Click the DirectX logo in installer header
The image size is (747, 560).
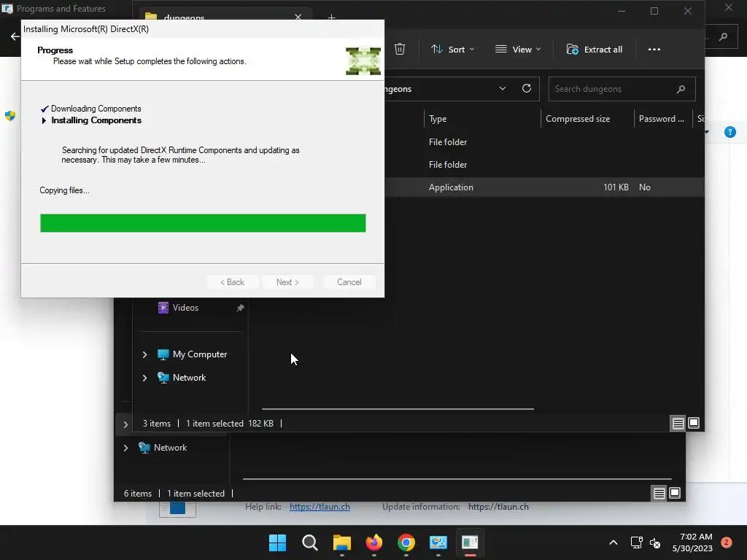(x=363, y=61)
